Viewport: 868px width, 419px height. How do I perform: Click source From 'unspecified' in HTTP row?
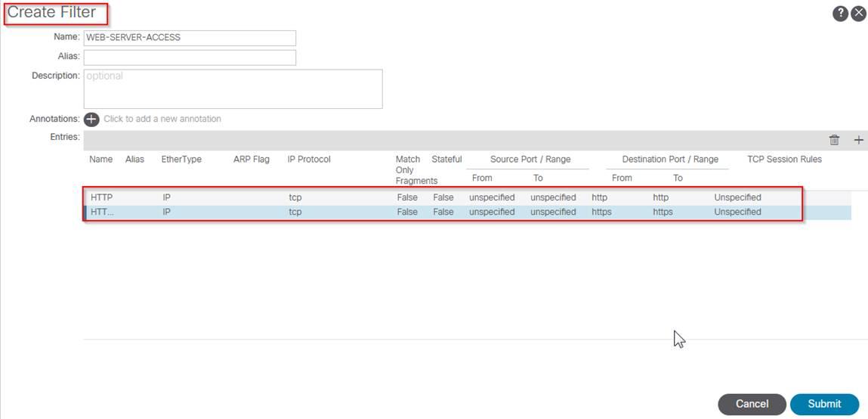tap(492, 197)
